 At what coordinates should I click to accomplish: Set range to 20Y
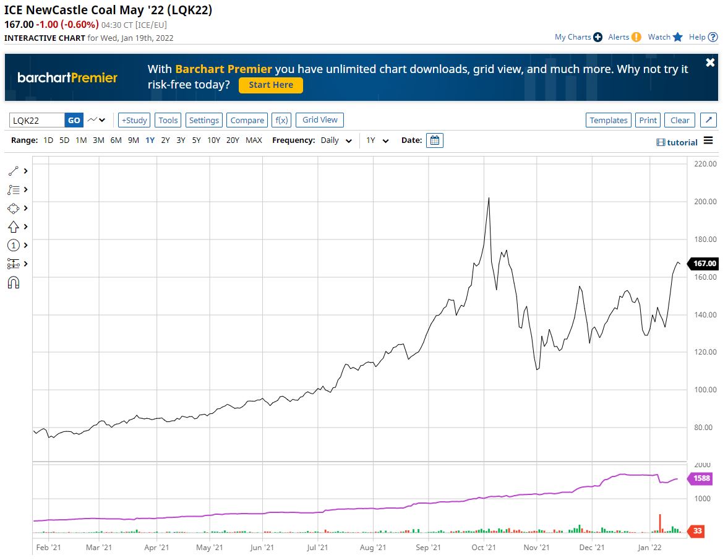click(233, 140)
